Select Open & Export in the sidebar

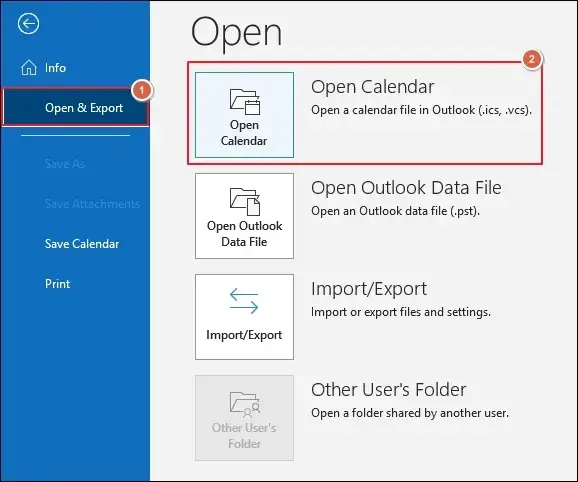point(75,108)
